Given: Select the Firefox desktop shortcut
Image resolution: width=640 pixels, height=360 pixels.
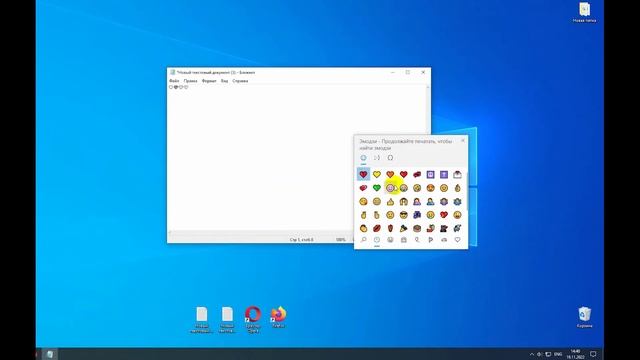Looking at the screenshot, I should 278,317.
